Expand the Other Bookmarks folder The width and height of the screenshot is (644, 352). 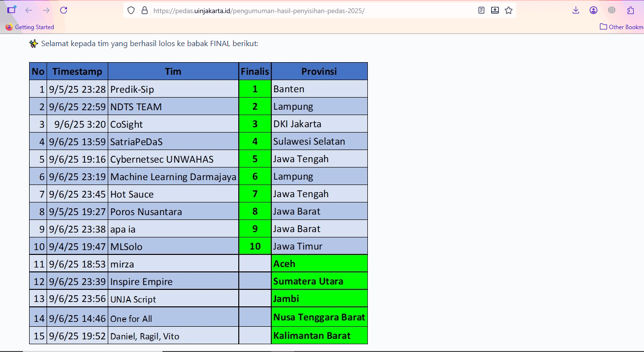click(622, 27)
